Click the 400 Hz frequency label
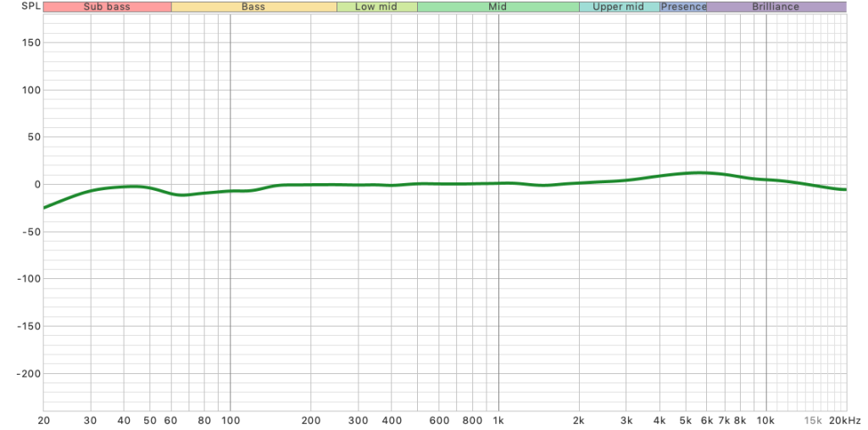The width and height of the screenshot is (868, 430). click(392, 421)
